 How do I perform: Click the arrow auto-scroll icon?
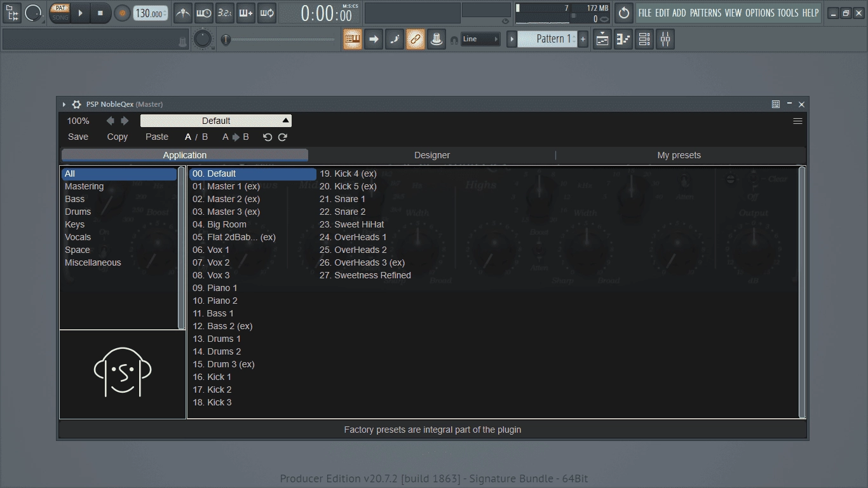[374, 39]
